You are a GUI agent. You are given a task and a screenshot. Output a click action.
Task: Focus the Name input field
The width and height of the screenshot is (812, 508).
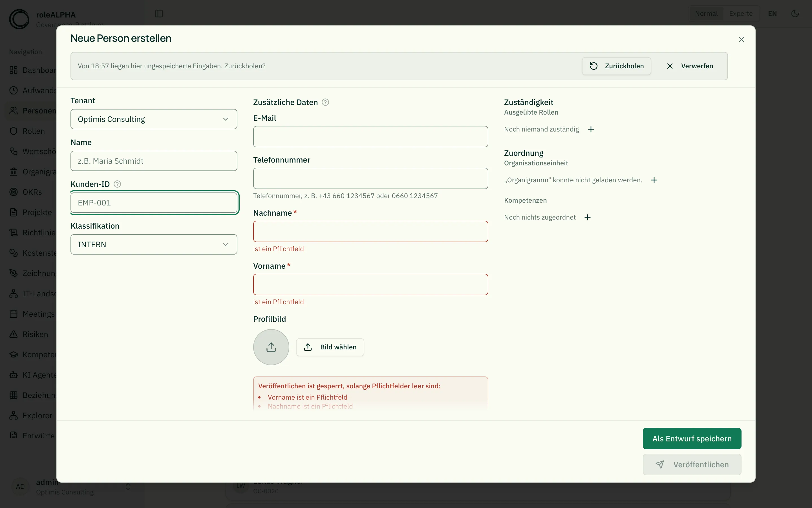154,161
